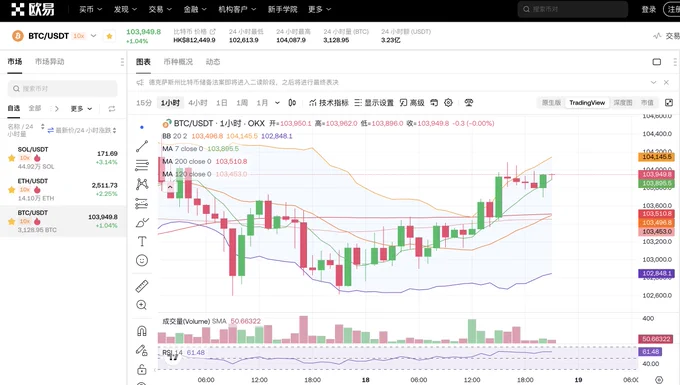
Task: Switch to TradingView chart mode
Action: coord(587,103)
